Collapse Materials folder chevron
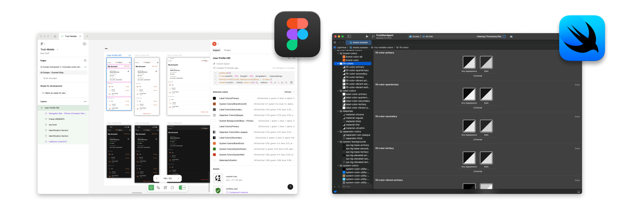644x205 pixels. 338,111
